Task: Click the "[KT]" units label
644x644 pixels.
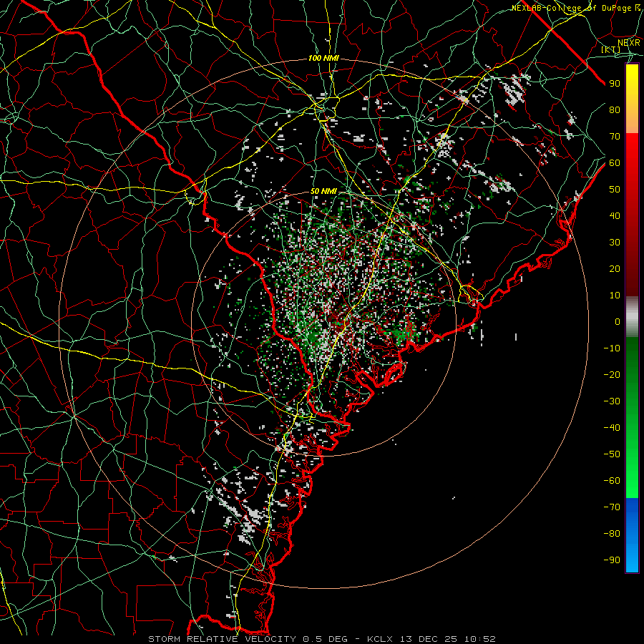Action: (x=611, y=50)
